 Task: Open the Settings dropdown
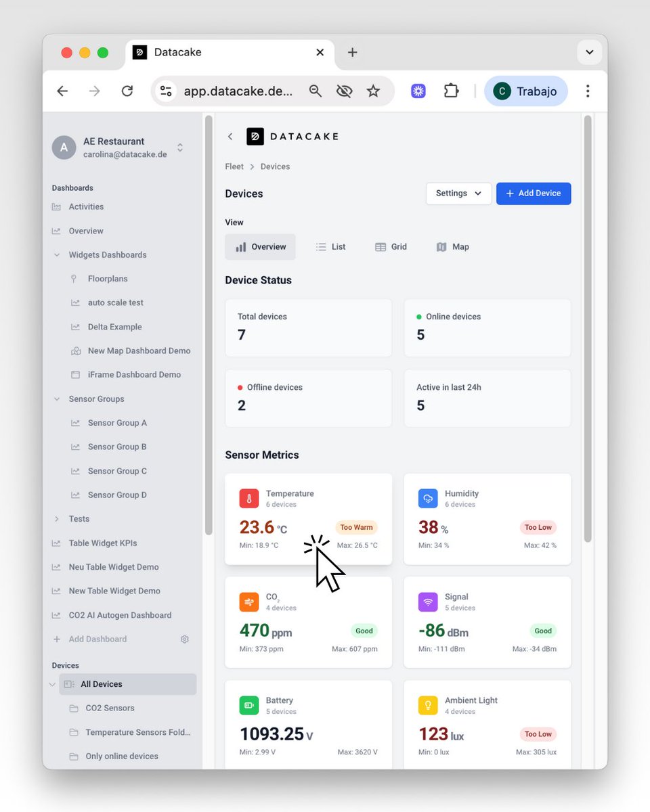coord(458,193)
